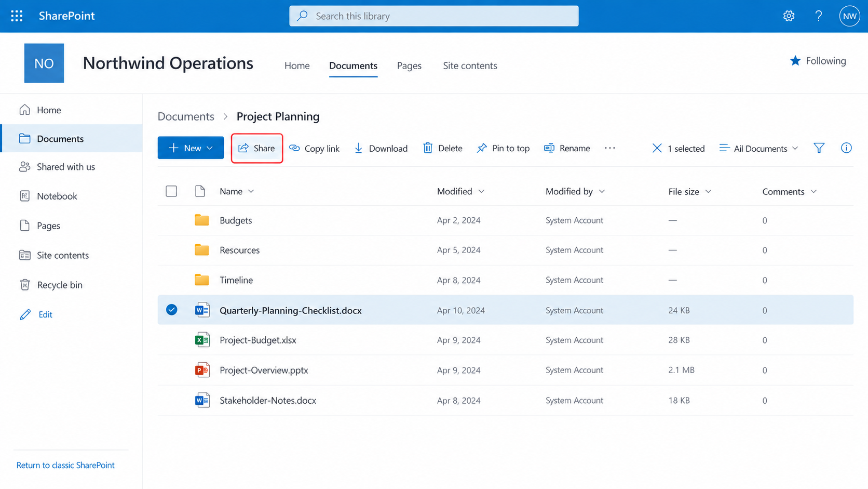Open the NW account avatar
The width and height of the screenshot is (868, 489).
[850, 16]
